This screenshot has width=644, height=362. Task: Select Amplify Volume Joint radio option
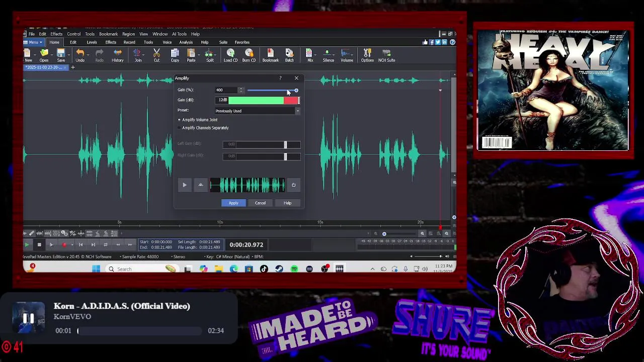point(197,120)
